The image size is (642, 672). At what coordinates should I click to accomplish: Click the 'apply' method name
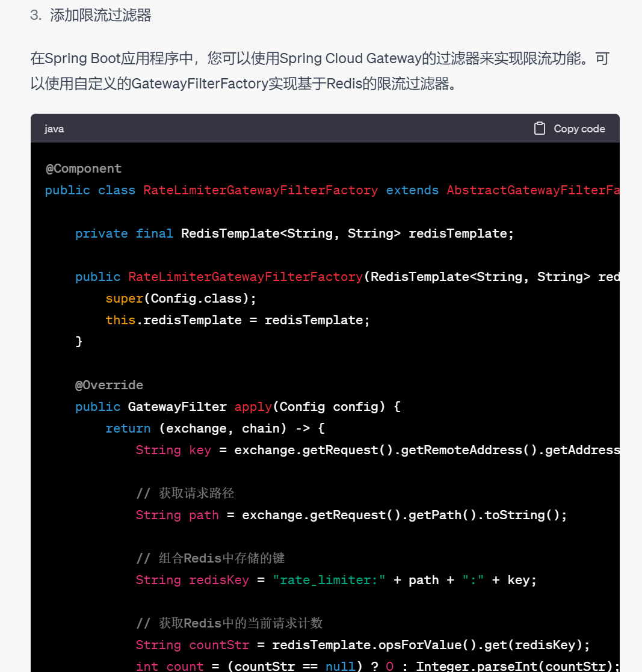(253, 407)
